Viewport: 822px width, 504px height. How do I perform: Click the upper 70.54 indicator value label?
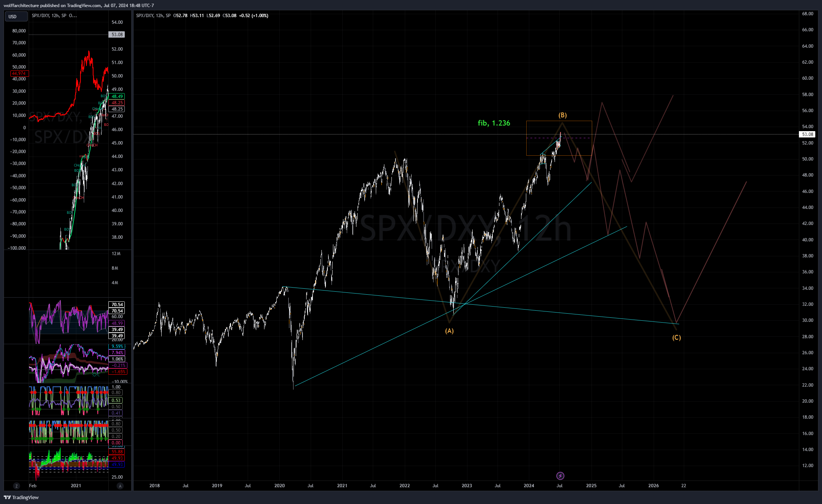(117, 305)
